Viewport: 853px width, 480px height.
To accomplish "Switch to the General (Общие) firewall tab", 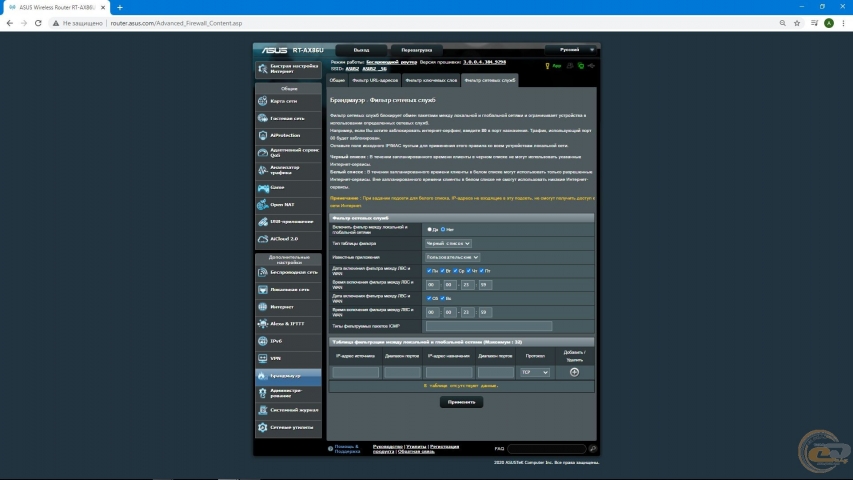I will (x=337, y=80).
